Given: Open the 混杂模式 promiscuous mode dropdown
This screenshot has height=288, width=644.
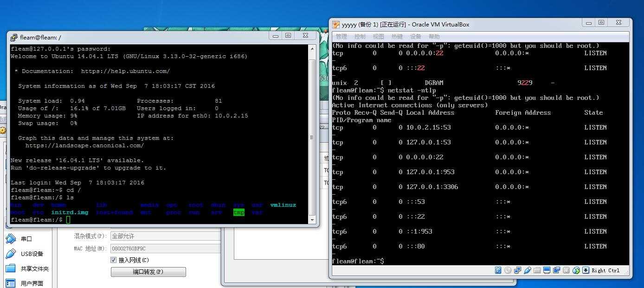Looking at the screenshot, I should tap(166, 236).
